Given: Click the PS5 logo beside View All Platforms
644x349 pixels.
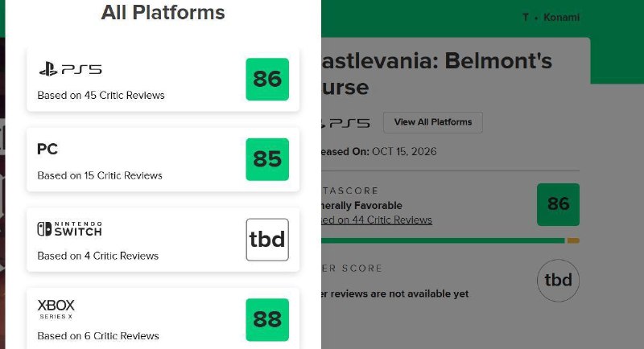Looking at the screenshot, I should click(346, 122).
